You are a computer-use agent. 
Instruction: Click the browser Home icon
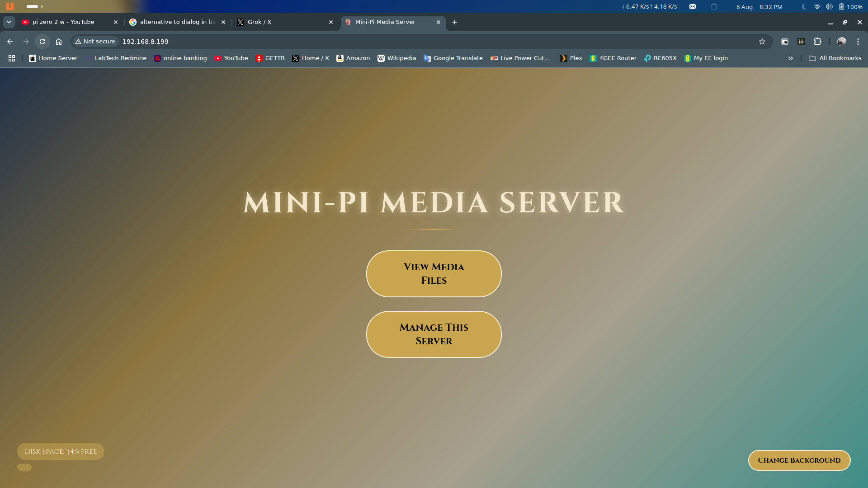click(58, 41)
